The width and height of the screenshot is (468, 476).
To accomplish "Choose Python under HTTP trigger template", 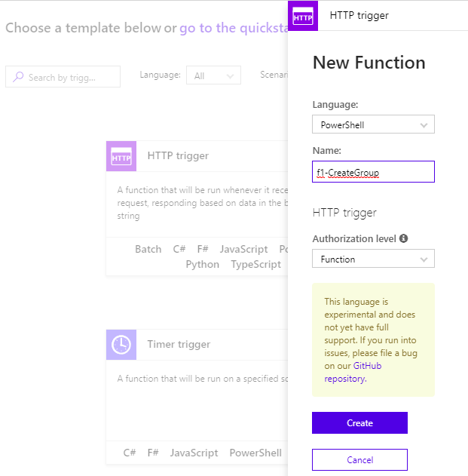I will click(x=202, y=264).
